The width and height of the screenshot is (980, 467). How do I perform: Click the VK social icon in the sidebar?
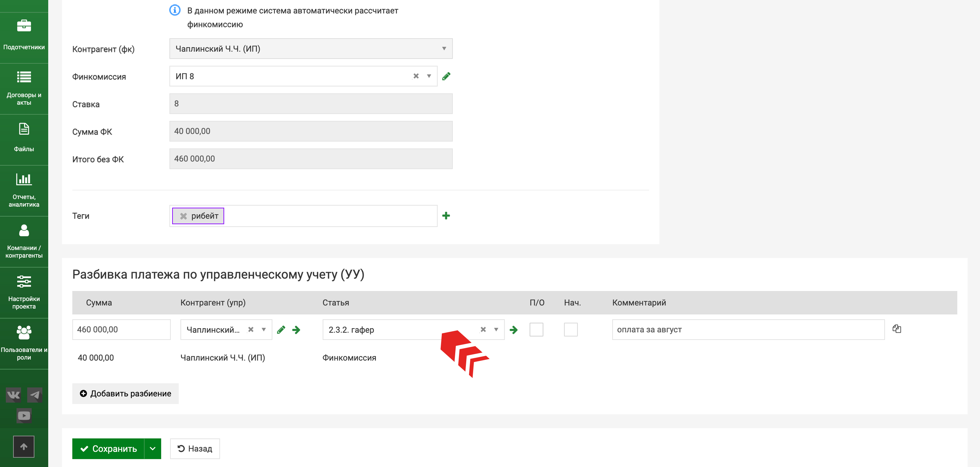(x=13, y=395)
